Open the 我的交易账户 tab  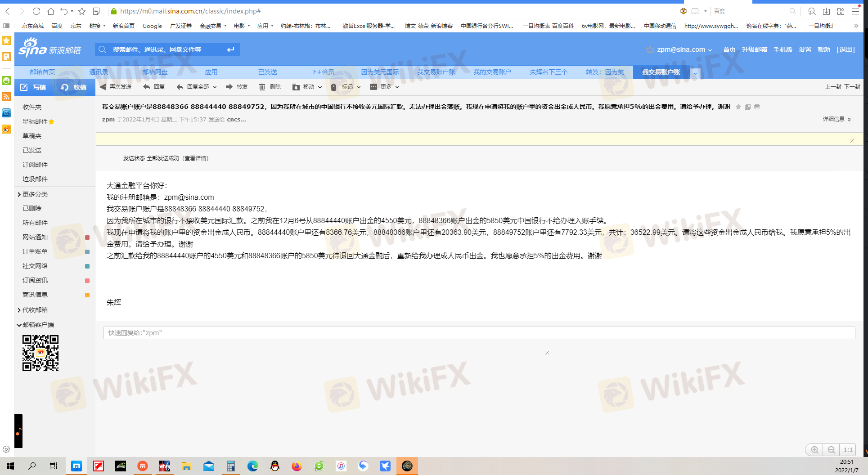pos(492,72)
